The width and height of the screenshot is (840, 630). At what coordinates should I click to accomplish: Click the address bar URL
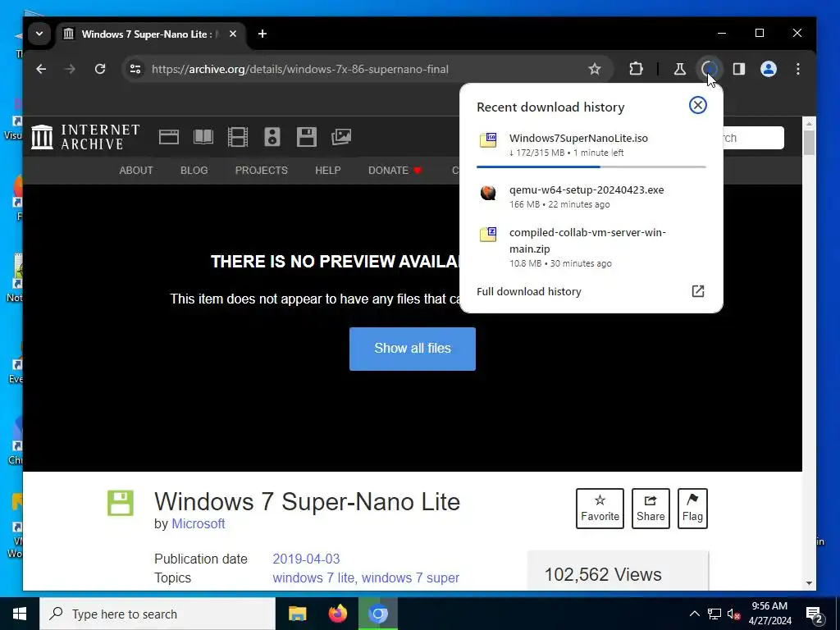coord(300,69)
